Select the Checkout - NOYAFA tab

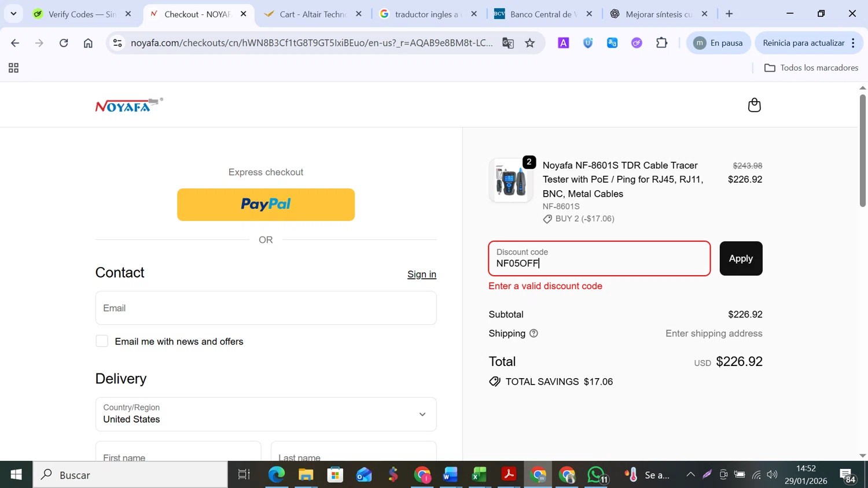(198, 14)
